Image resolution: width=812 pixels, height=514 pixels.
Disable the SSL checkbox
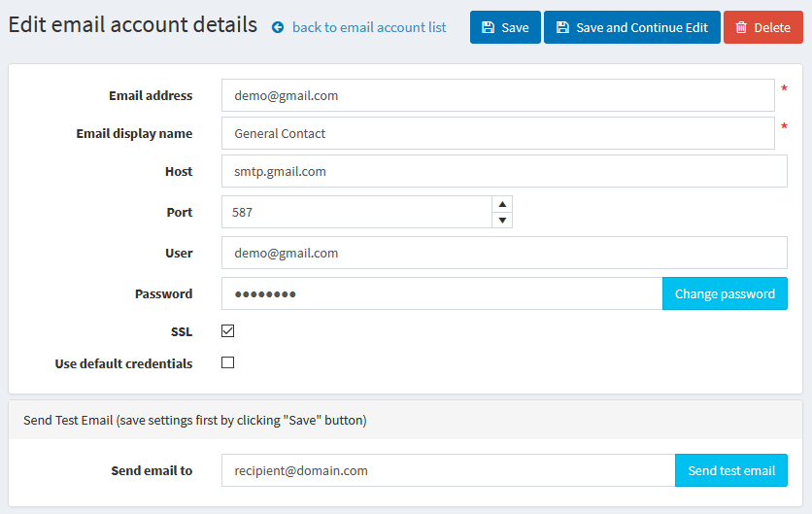coord(228,331)
